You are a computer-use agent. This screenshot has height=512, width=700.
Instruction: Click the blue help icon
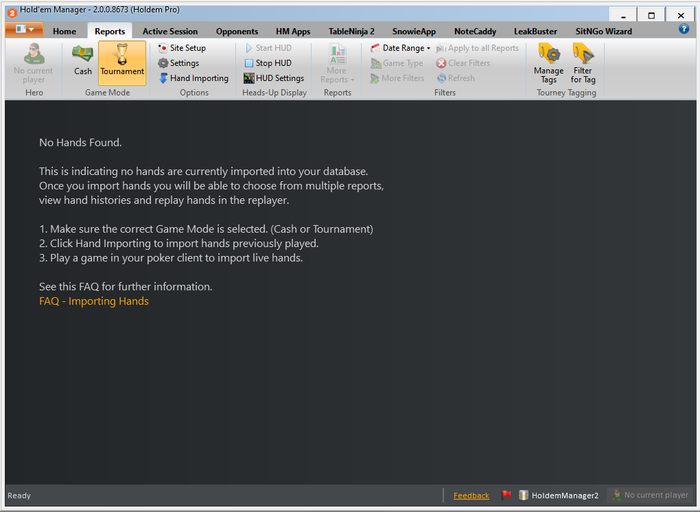click(683, 29)
